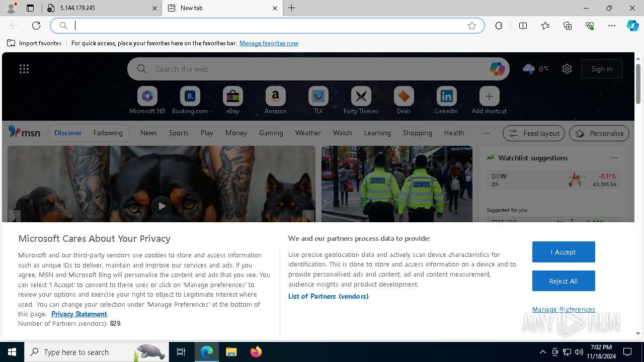Open a new browser tab

(292, 8)
